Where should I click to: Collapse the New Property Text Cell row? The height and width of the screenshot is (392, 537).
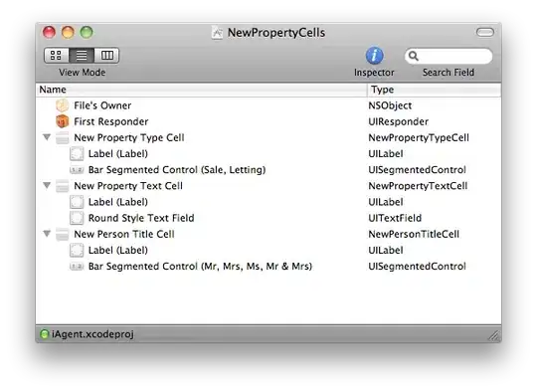pos(47,186)
